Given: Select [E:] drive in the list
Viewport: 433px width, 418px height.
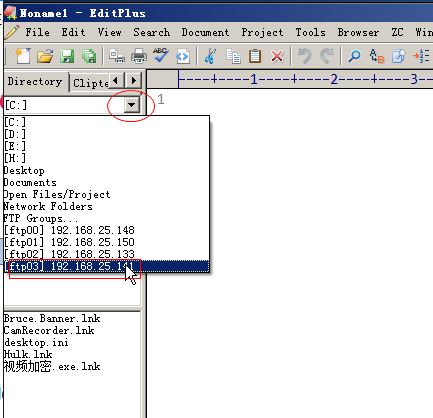Looking at the screenshot, I should [107, 146].
